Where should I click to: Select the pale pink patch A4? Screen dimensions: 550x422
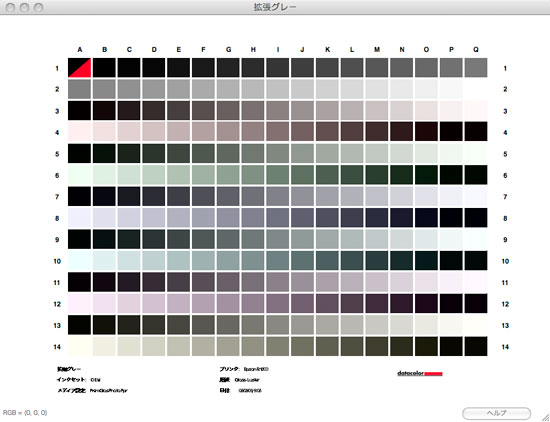point(80,132)
